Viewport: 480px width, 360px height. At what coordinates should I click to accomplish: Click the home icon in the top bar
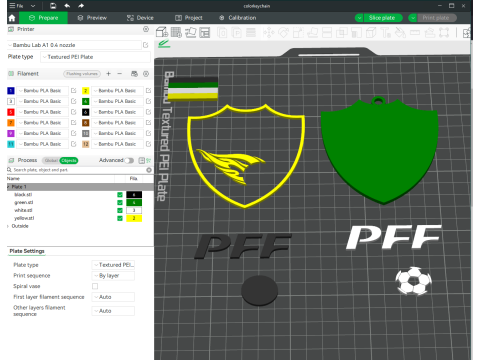tap(12, 18)
